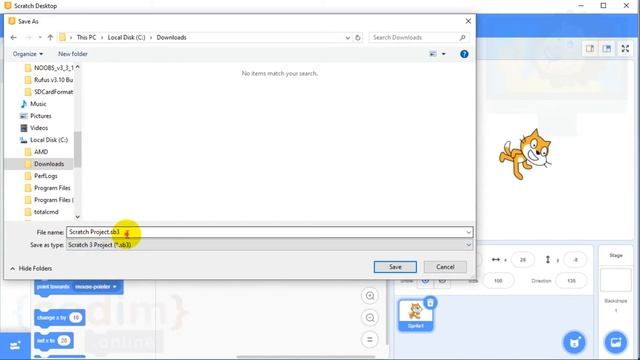The image size is (640, 360).
Task: Minimize the Scratch Desktop window
Action: [x=581, y=6]
